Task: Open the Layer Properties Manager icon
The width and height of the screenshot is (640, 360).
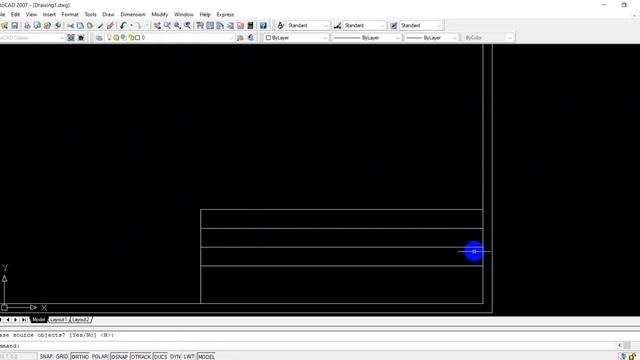Action: click(x=99, y=38)
